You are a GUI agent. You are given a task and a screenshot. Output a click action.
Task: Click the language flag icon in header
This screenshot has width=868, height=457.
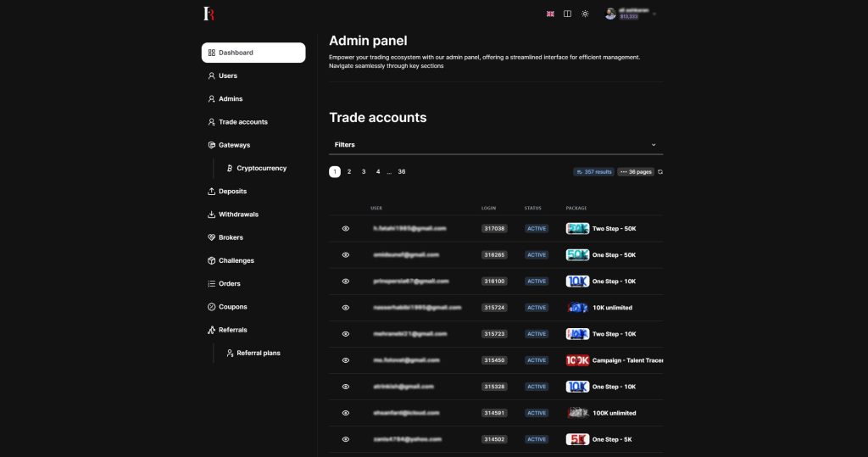pyautogui.click(x=550, y=14)
